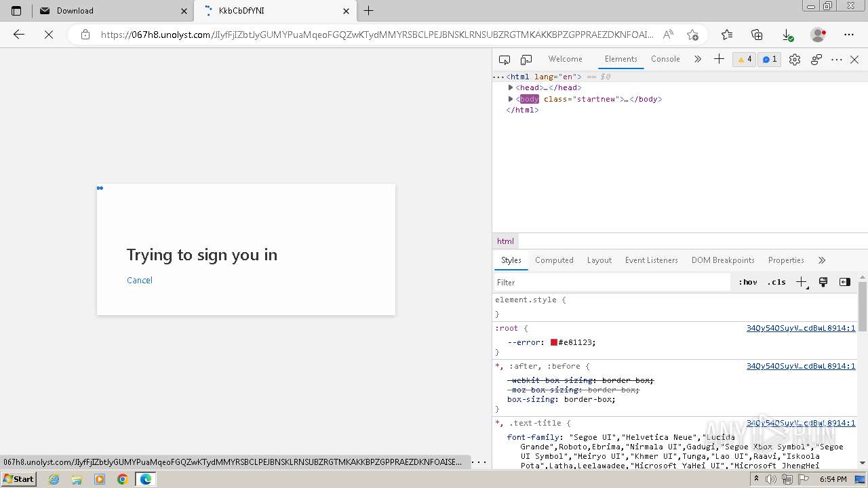Open DevTools customize three-dots menu
This screenshot has width=868, height=488.
pyautogui.click(x=837, y=60)
